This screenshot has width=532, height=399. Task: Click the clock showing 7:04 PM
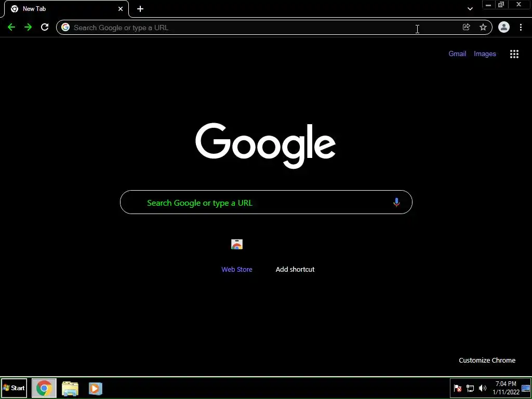coord(506,384)
